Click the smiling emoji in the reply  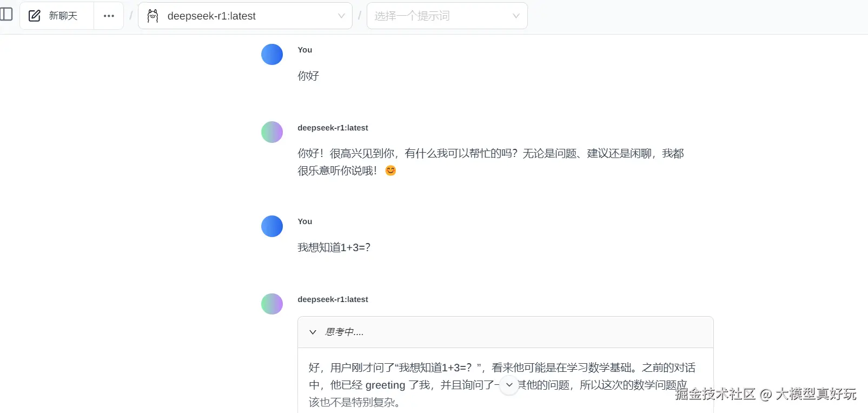coord(390,171)
